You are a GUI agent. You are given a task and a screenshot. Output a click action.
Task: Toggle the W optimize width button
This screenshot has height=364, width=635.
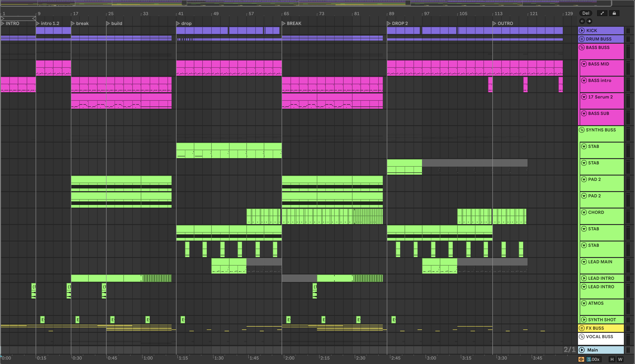pos(620,359)
